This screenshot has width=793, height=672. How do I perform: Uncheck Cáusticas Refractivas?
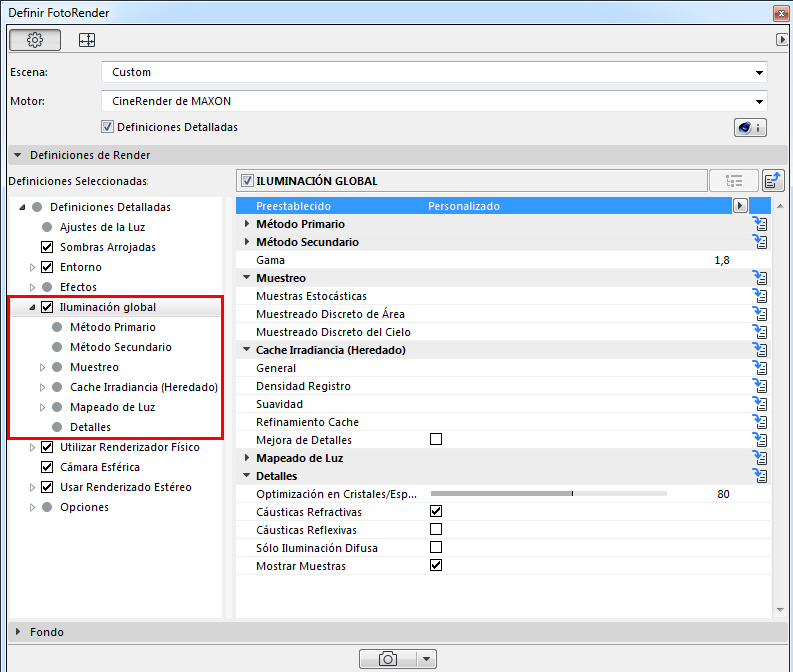tap(436, 511)
